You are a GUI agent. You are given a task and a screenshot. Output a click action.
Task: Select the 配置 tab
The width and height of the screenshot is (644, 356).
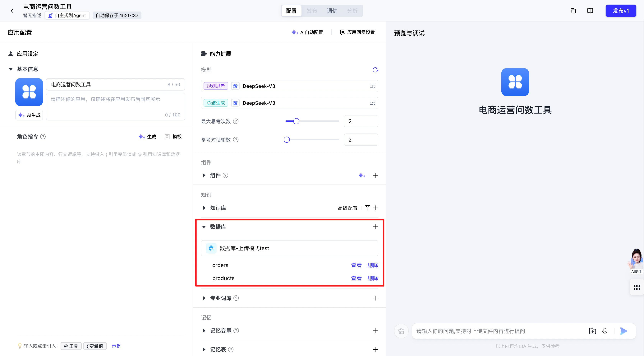click(291, 11)
